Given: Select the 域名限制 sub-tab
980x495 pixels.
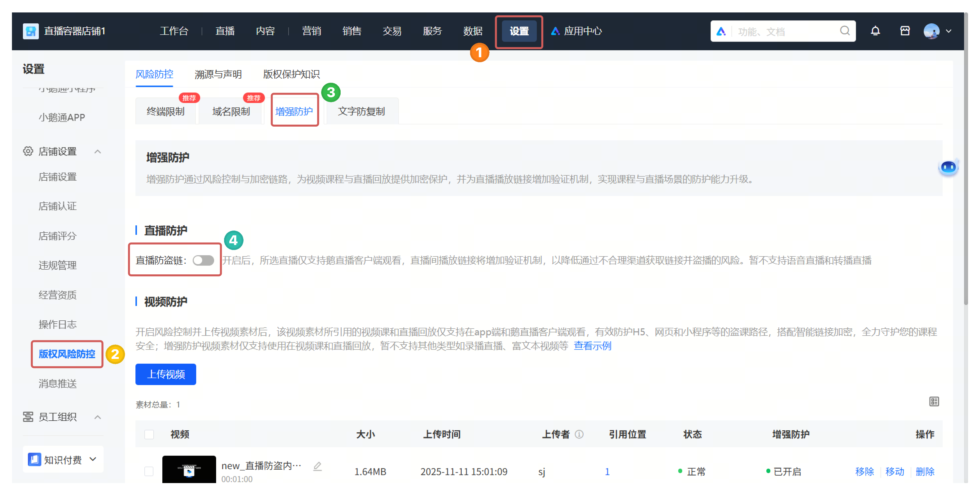Looking at the screenshot, I should [x=231, y=111].
